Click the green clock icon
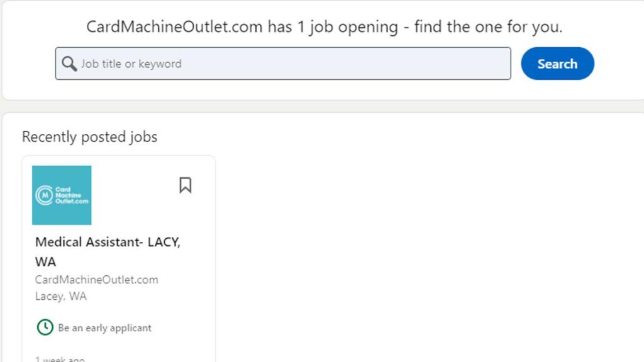The height and width of the screenshot is (362, 644). tap(45, 327)
